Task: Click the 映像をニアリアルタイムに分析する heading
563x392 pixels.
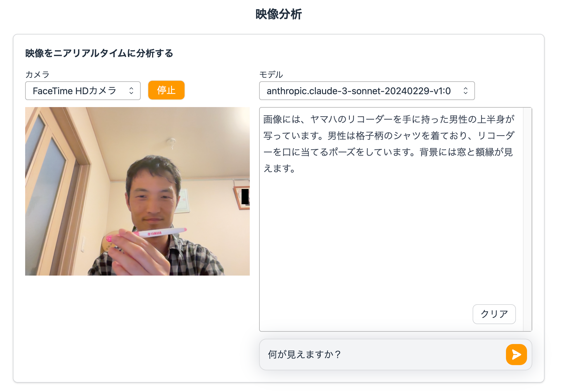Action: (x=99, y=54)
